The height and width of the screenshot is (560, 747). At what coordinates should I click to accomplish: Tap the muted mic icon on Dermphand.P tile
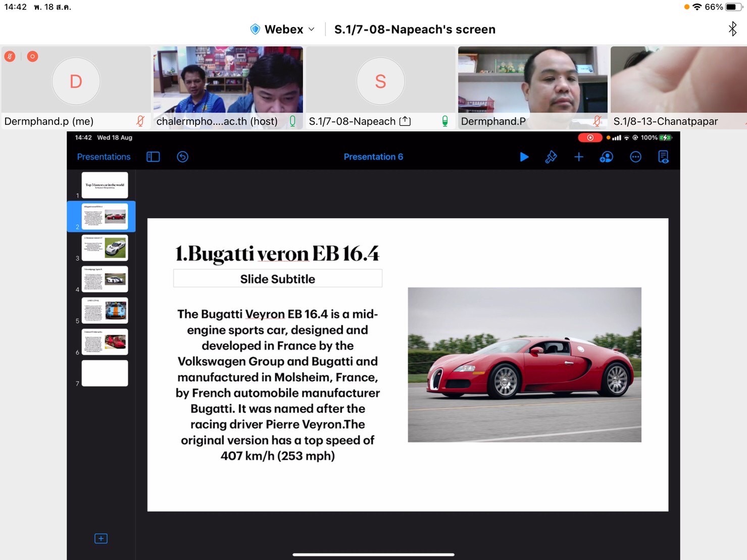(597, 121)
